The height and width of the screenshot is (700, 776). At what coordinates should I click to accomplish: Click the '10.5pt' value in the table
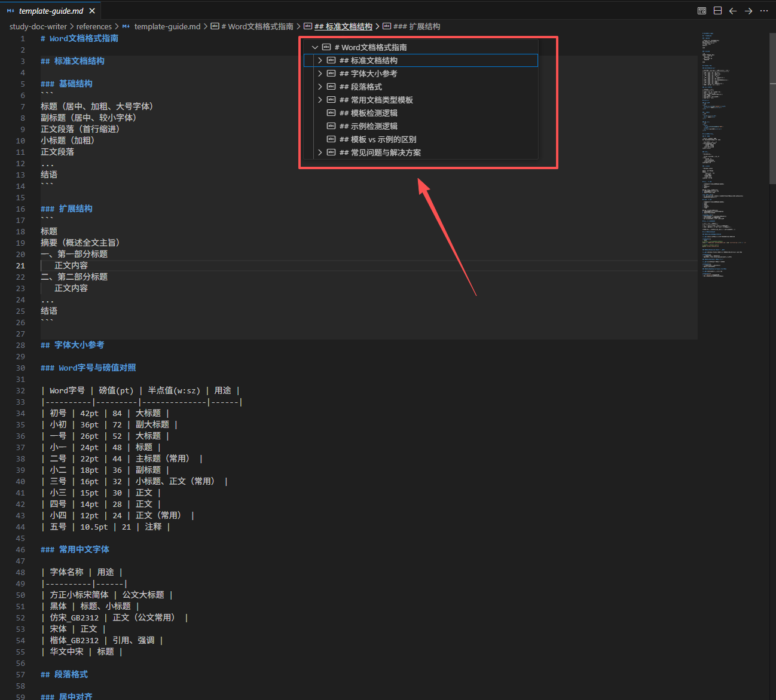94,527
